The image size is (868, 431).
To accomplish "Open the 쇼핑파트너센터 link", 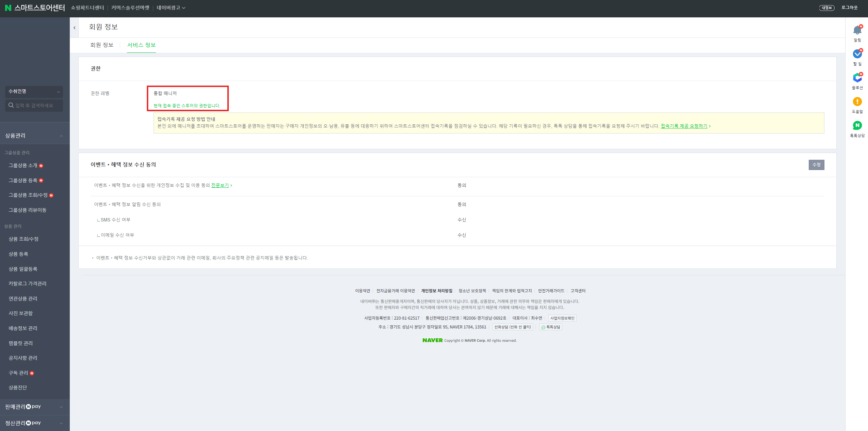I will click(87, 8).
